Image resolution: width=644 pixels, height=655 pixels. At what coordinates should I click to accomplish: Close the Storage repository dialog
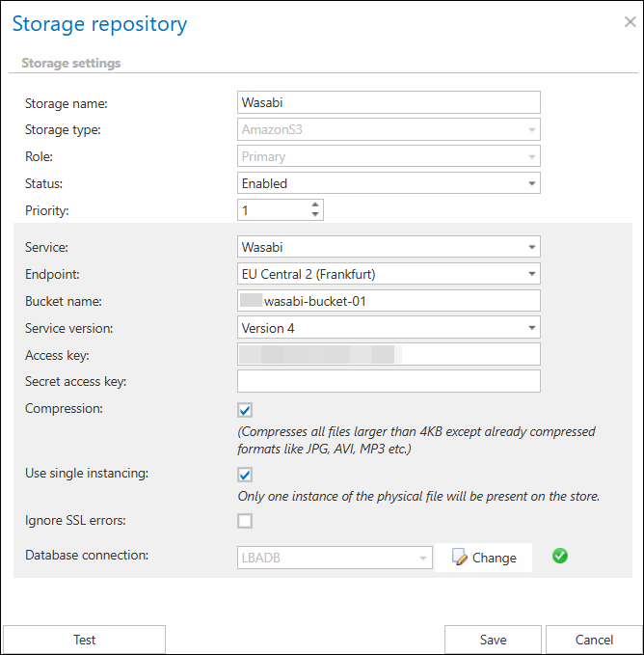pos(630,22)
